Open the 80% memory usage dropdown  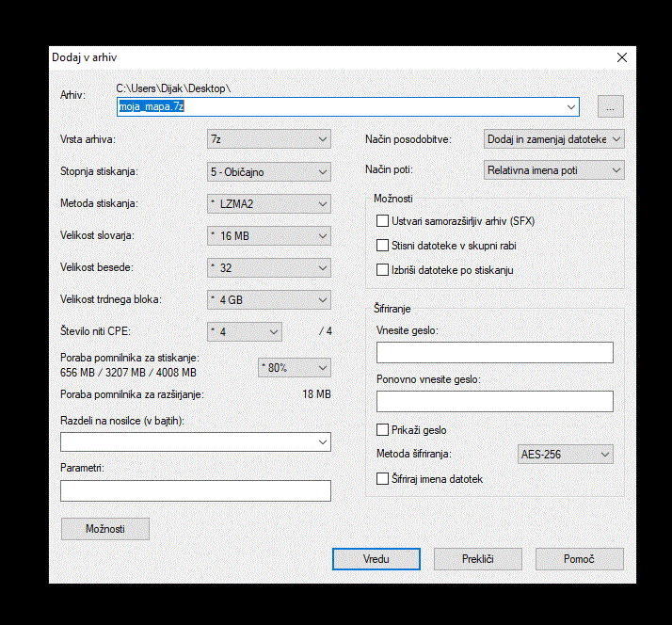pyautogui.click(x=294, y=367)
